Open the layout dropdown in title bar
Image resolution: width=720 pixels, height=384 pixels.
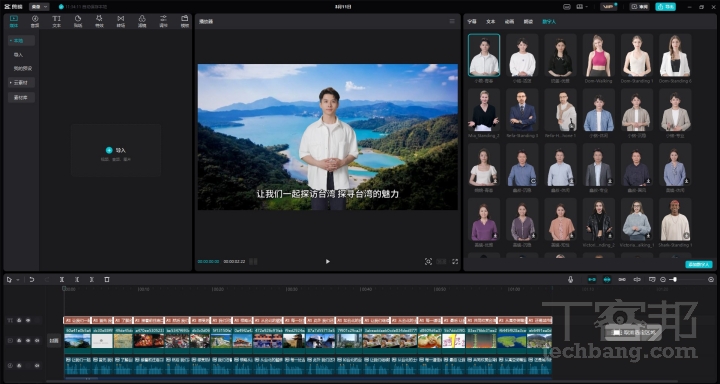582,7
